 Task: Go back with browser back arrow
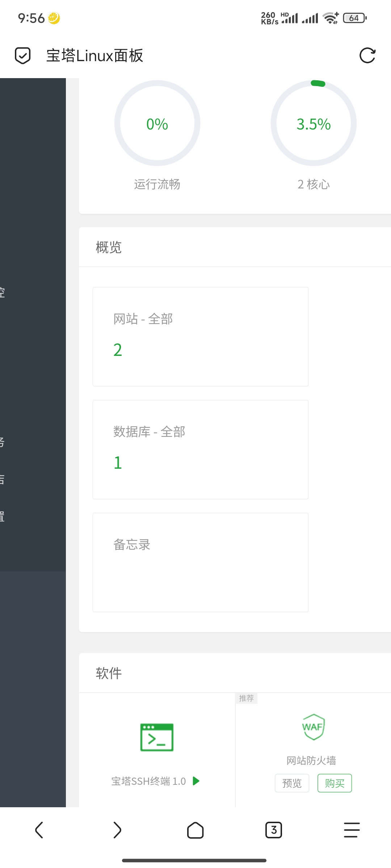click(39, 830)
